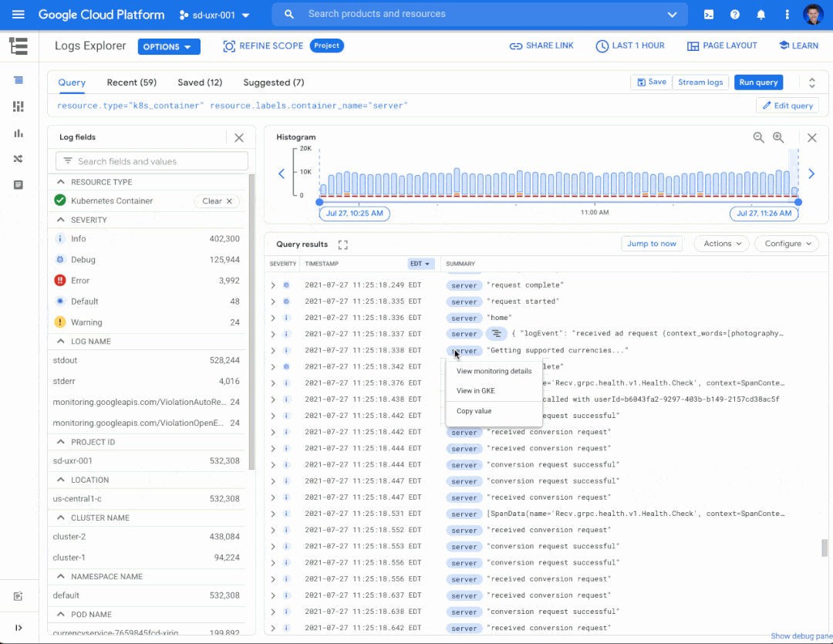The width and height of the screenshot is (833, 644).
Task: Choose View monitoring details
Action: (494, 371)
